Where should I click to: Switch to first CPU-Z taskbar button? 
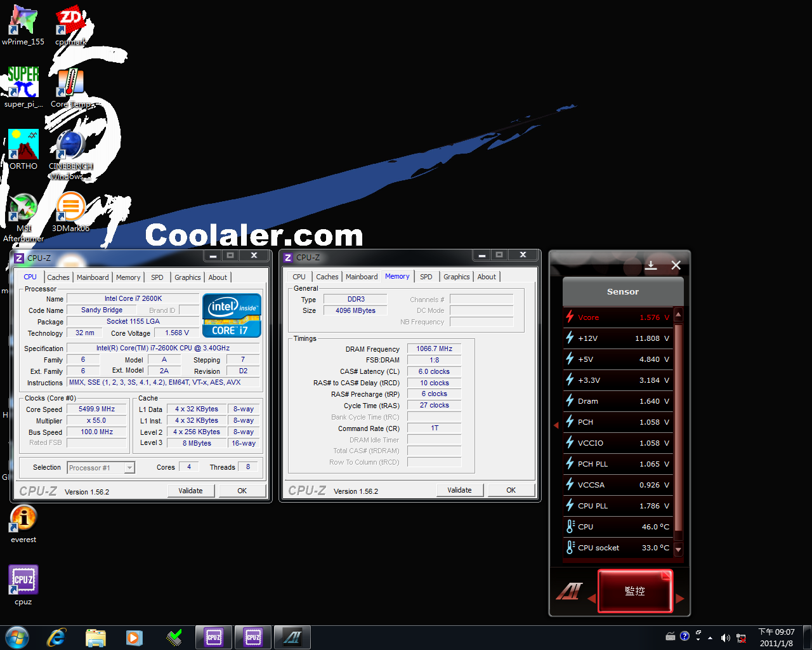pos(214,637)
